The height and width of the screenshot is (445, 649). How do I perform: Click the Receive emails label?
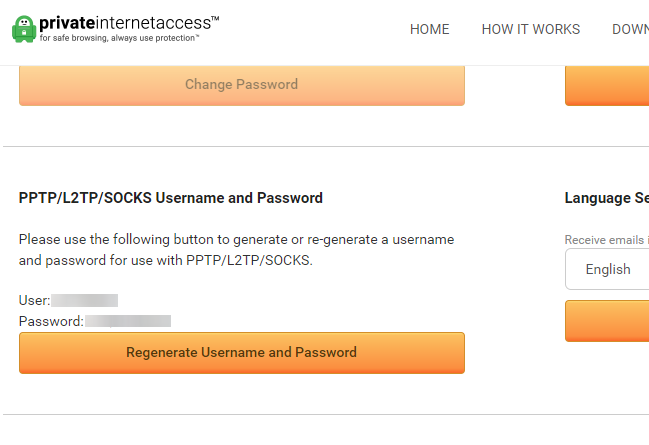607,240
